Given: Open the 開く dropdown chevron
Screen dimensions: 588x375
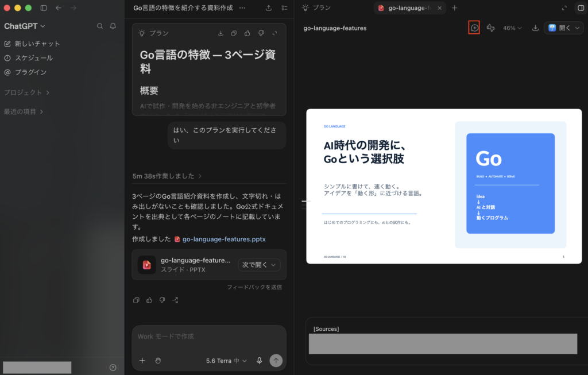Looking at the screenshot, I should point(578,28).
